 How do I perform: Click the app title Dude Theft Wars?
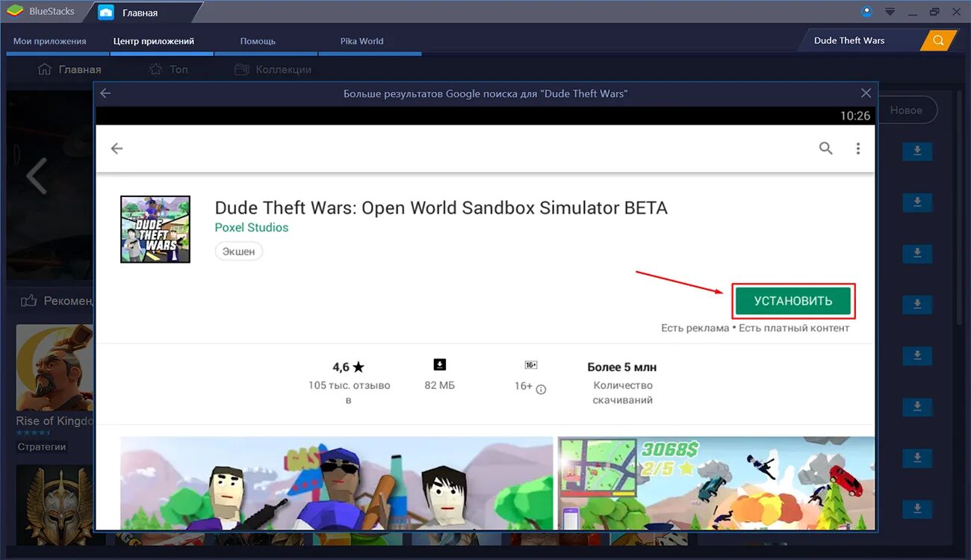click(441, 208)
